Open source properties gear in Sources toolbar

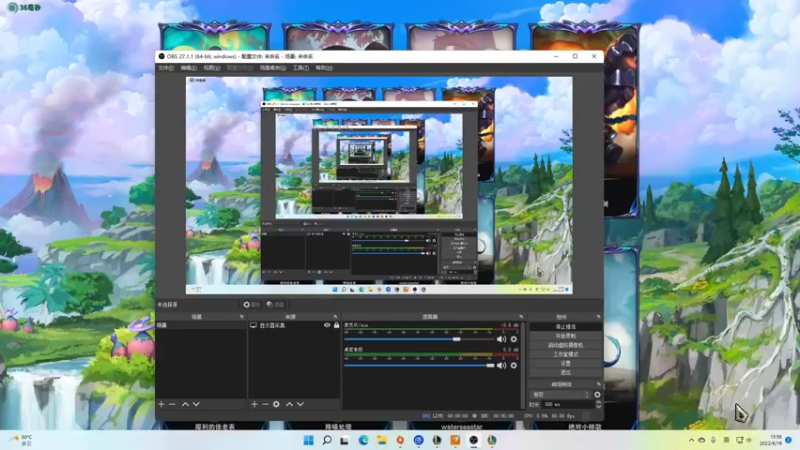(276, 404)
